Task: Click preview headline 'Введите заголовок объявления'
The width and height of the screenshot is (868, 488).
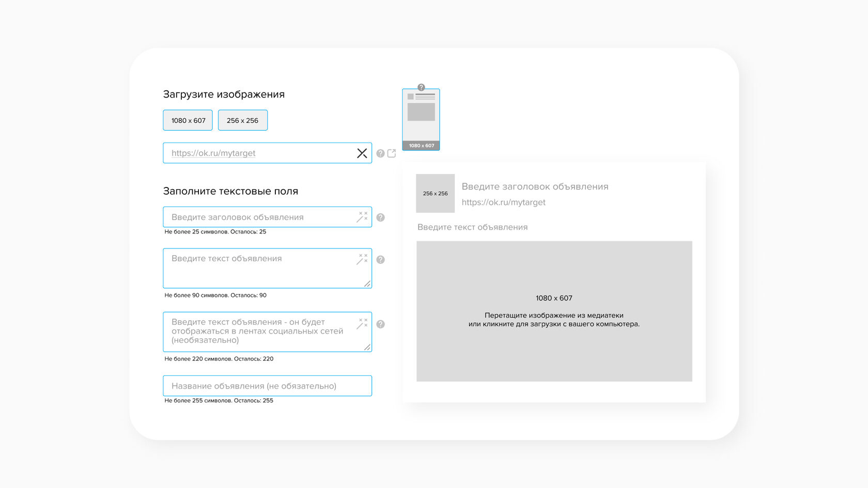Action: tap(535, 186)
